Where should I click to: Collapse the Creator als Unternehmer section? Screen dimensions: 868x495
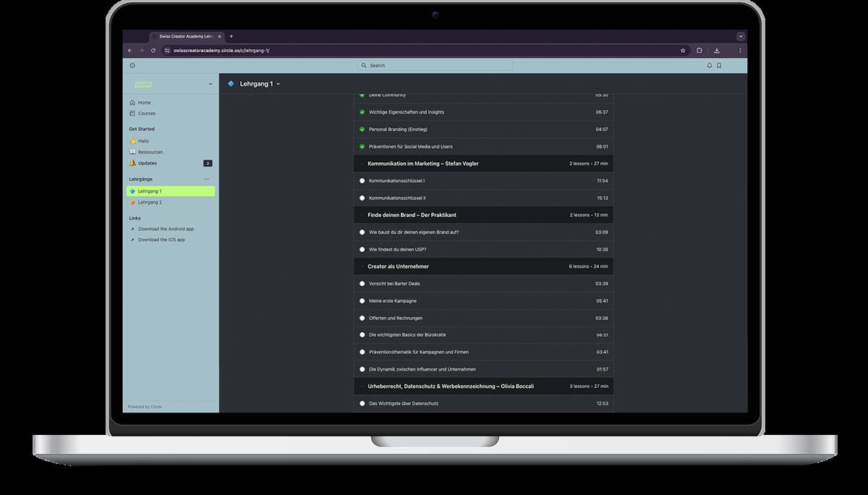pyautogui.click(x=362, y=266)
